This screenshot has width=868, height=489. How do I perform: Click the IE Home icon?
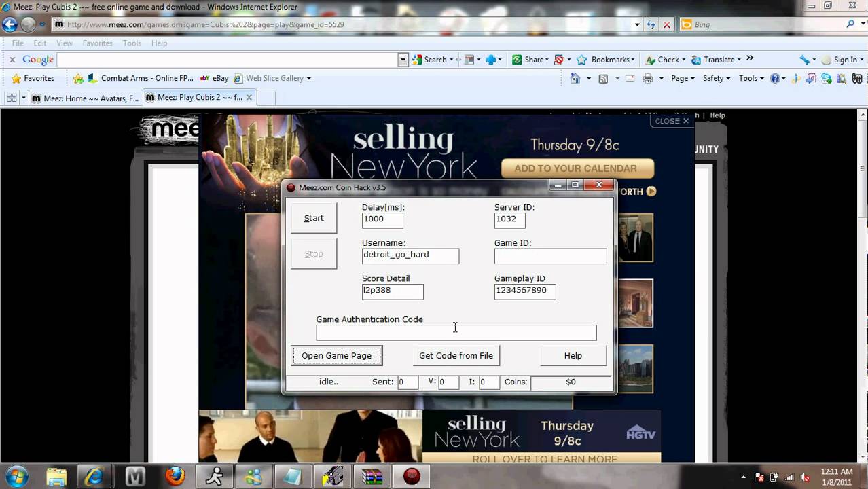[575, 78]
